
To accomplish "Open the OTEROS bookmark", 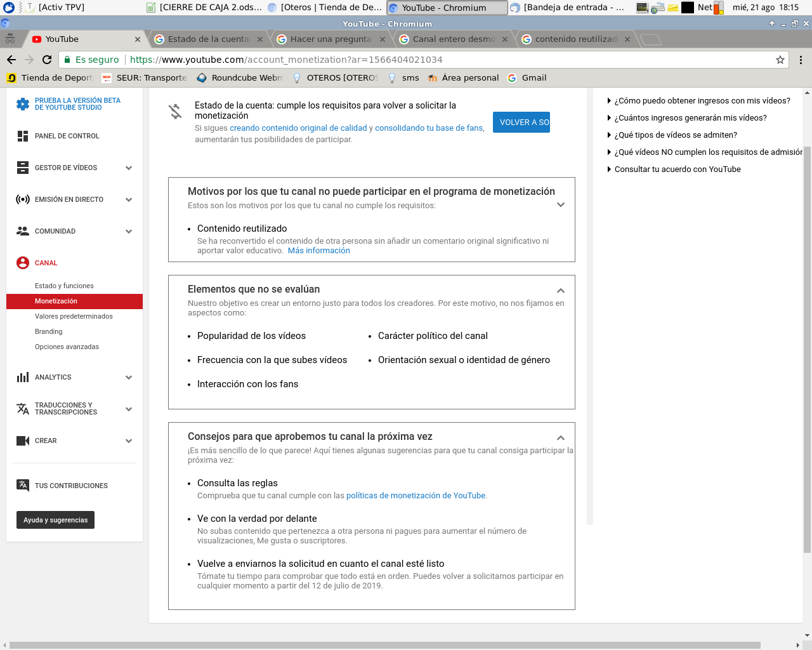I will tap(336, 78).
